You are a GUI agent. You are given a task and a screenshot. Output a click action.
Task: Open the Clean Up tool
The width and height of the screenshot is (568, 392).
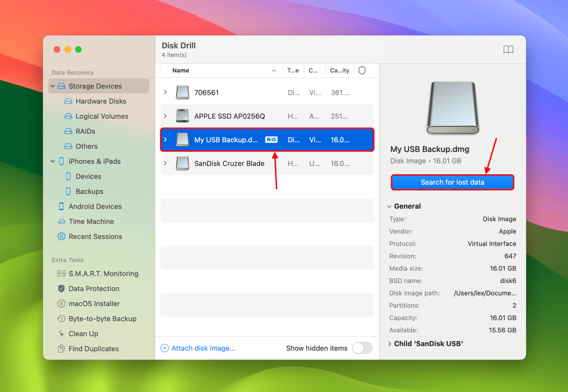(83, 334)
